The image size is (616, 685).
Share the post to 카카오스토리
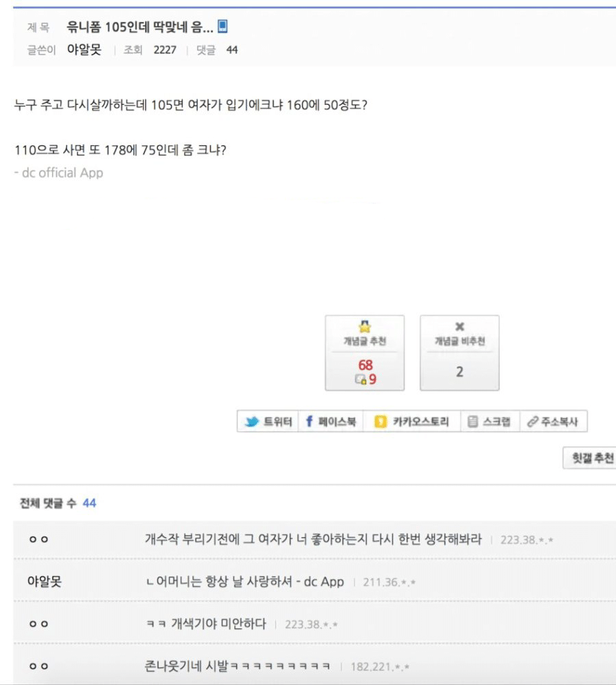click(x=411, y=421)
